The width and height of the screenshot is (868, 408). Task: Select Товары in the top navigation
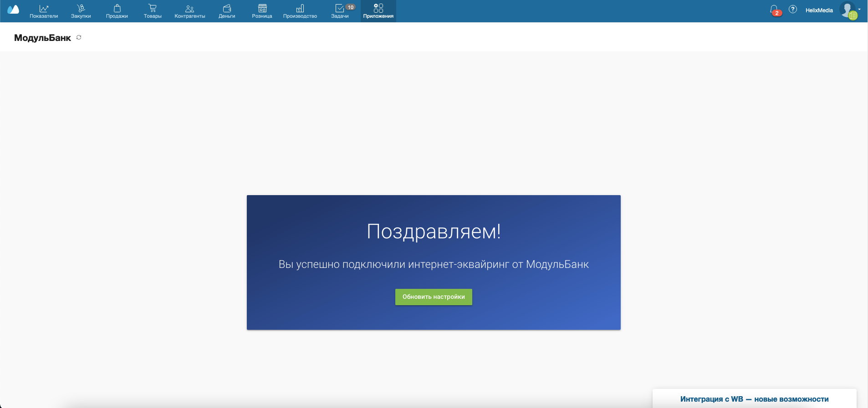(x=153, y=11)
